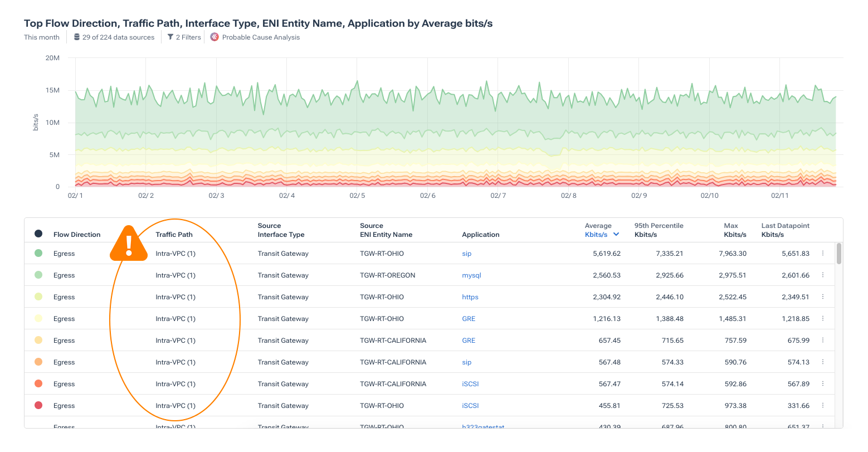Click average value '5,619.62'
Screen dimensions: 868x452
(x=607, y=254)
